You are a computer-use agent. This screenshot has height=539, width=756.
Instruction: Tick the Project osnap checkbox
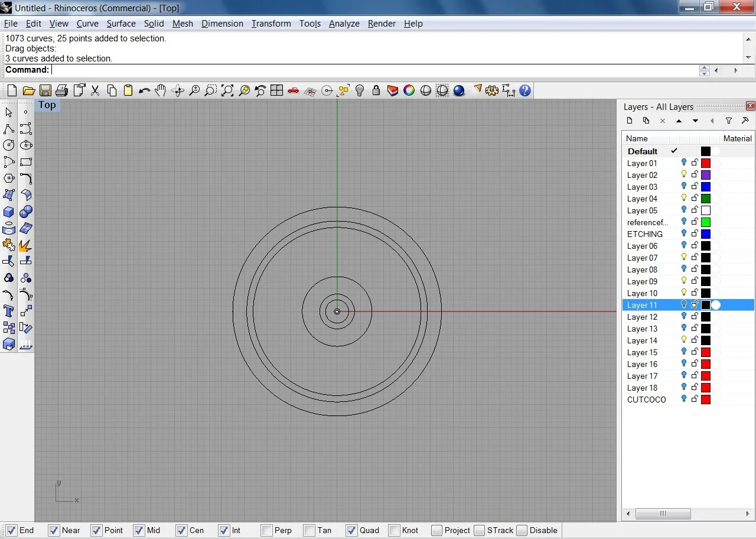pos(437,530)
